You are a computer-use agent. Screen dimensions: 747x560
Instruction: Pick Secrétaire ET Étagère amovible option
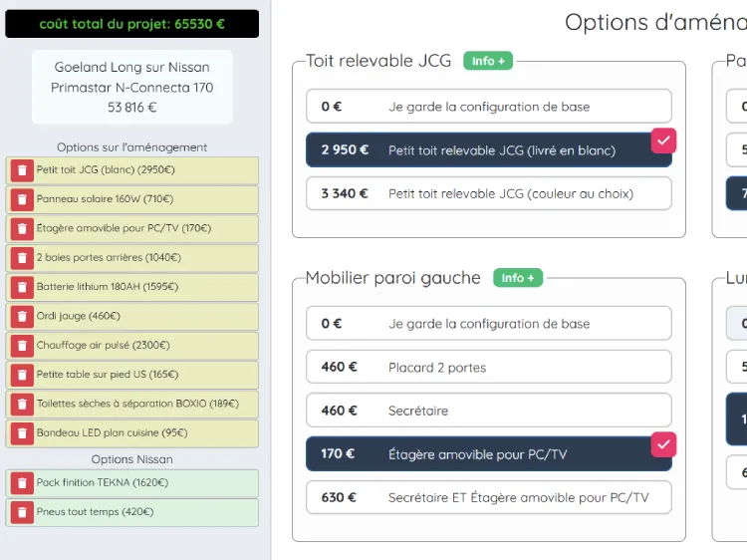click(488, 497)
